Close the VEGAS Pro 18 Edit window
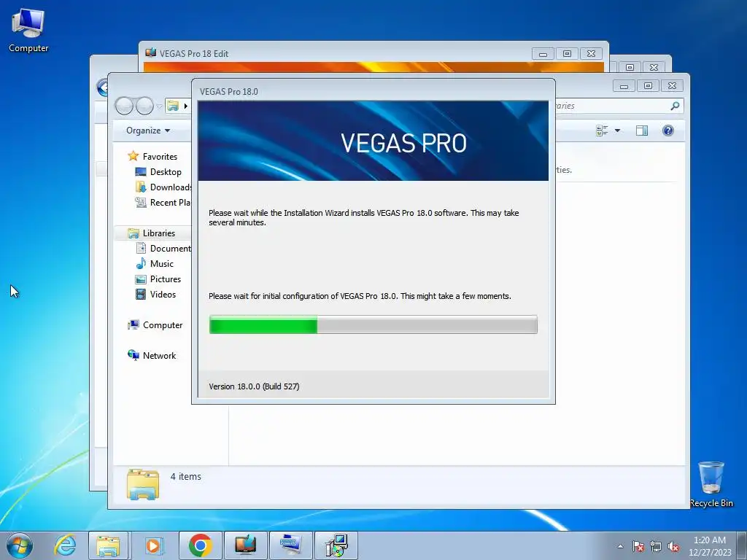The width and height of the screenshot is (747, 560). [x=591, y=54]
